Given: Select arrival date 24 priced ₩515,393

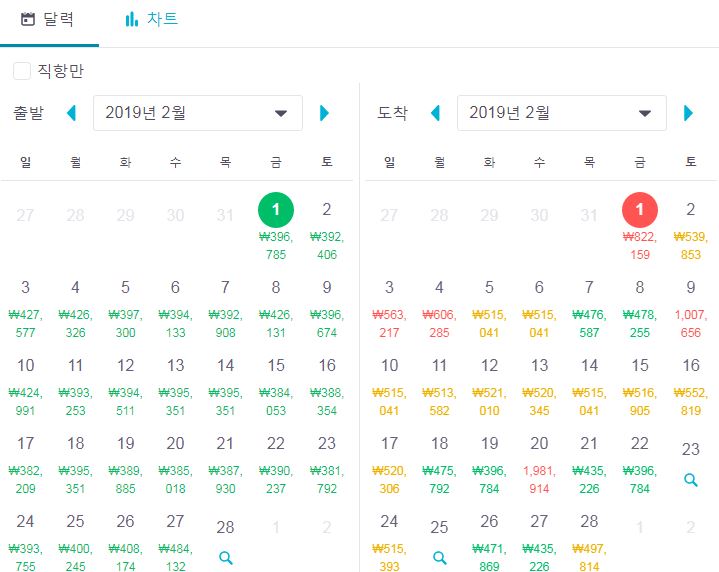Looking at the screenshot, I should click(x=389, y=542).
